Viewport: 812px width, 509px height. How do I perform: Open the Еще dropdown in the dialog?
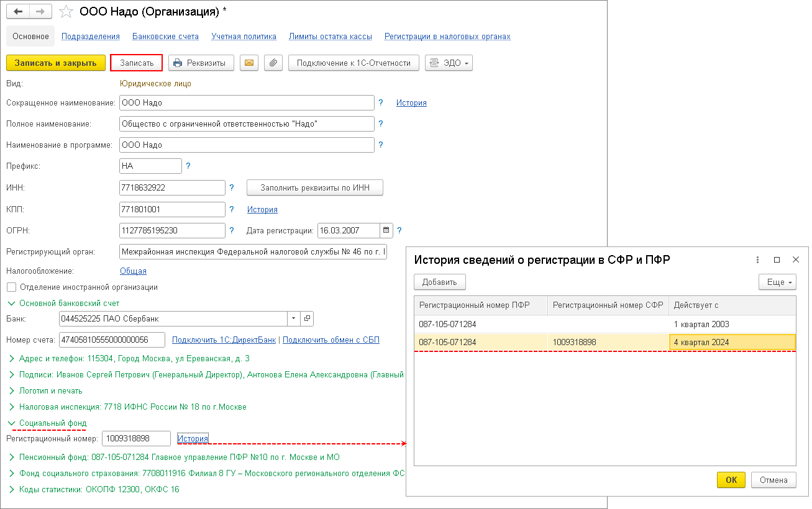pyautogui.click(x=777, y=282)
